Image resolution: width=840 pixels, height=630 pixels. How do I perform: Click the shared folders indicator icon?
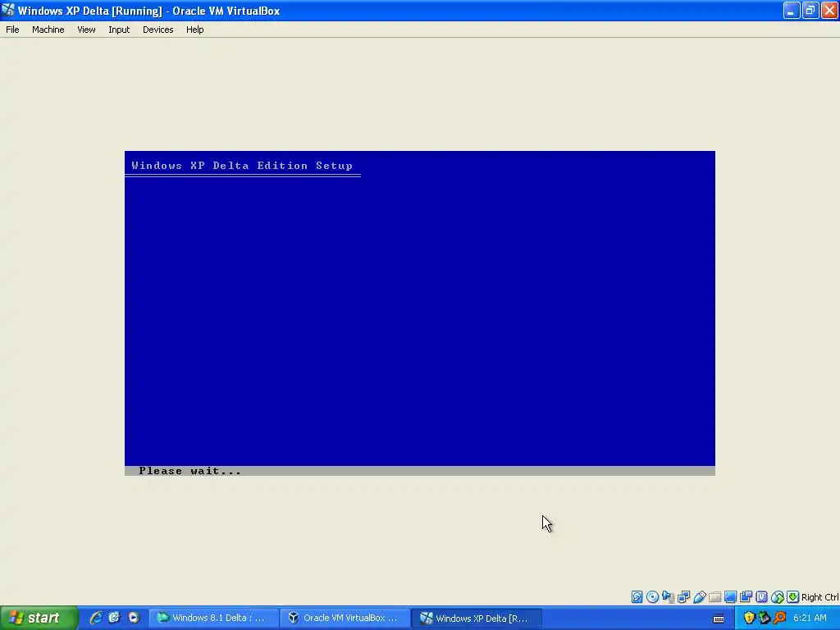click(714, 597)
